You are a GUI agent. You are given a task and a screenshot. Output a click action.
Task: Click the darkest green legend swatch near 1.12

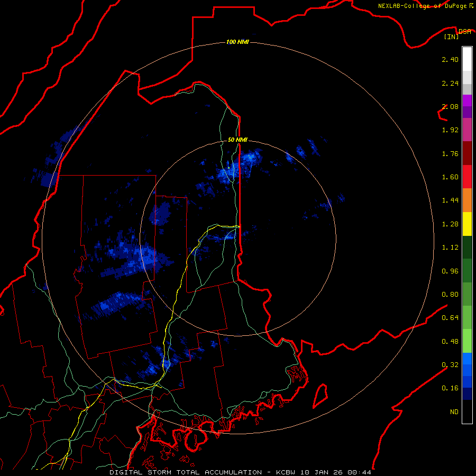coord(467,248)
